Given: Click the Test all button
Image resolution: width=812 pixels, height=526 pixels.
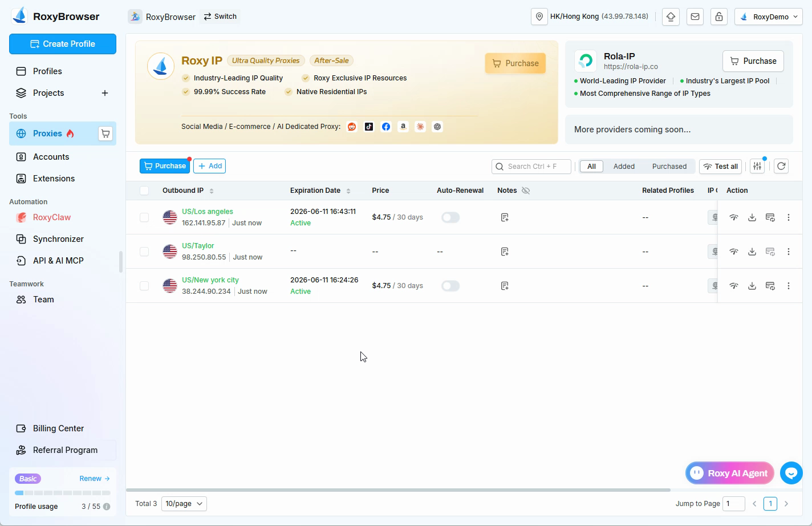Looking at the screenshot, I should click(x=720, y=167).
